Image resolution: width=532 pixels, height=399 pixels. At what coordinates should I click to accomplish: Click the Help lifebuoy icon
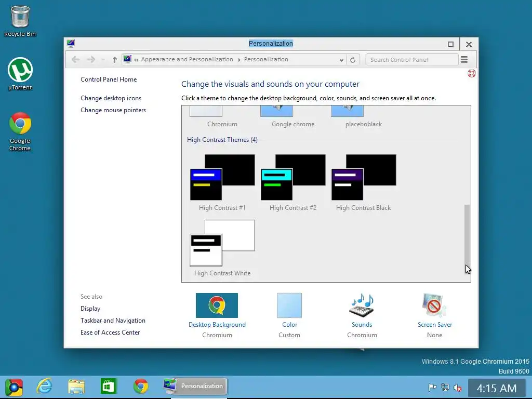click(x=472, y=73)
